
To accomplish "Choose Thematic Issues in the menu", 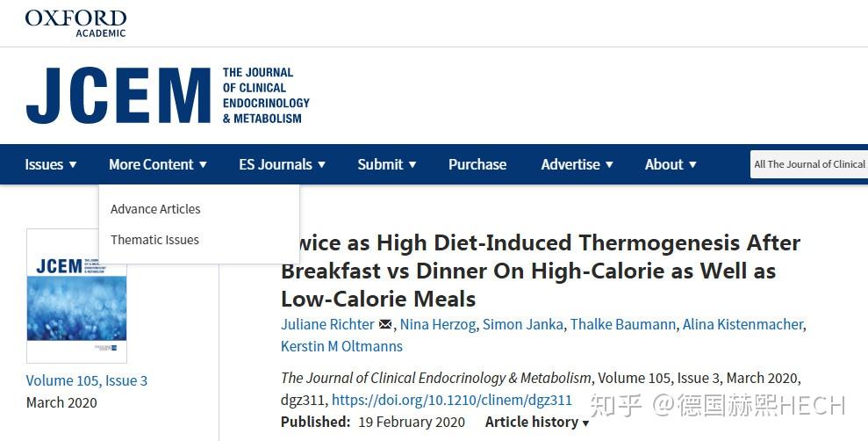I will 154,240.
